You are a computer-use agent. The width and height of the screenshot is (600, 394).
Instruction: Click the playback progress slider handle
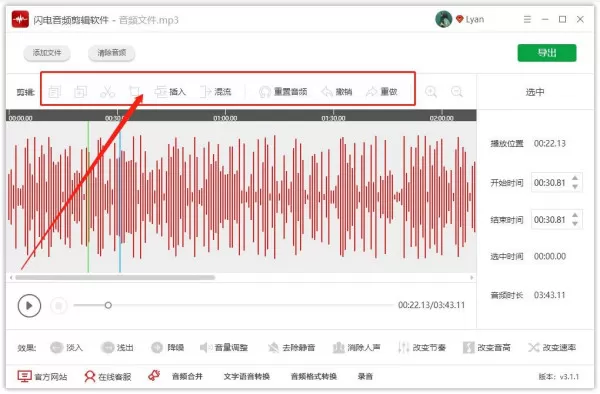(x=108, y=305)
